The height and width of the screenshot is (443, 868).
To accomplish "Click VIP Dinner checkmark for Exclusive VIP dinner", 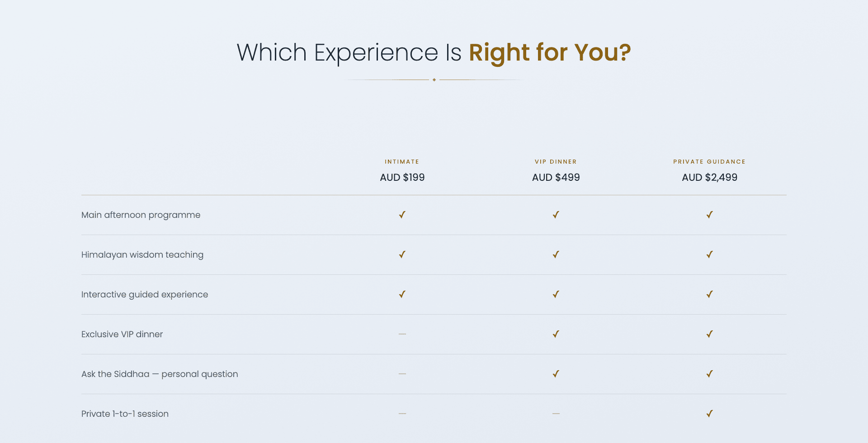I will 556,334.
